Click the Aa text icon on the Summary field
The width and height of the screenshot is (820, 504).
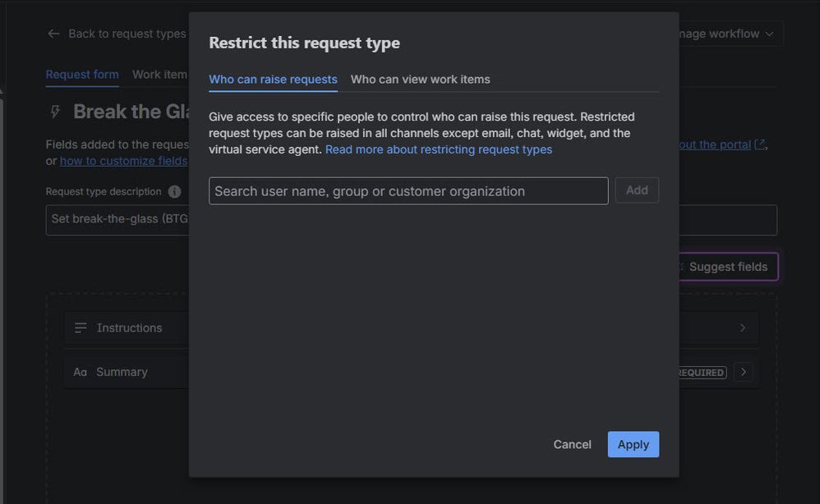coord(80,371)
